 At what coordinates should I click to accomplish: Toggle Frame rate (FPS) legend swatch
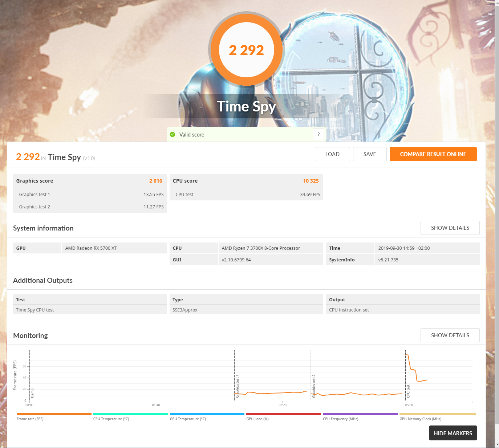tap(54, 414)
